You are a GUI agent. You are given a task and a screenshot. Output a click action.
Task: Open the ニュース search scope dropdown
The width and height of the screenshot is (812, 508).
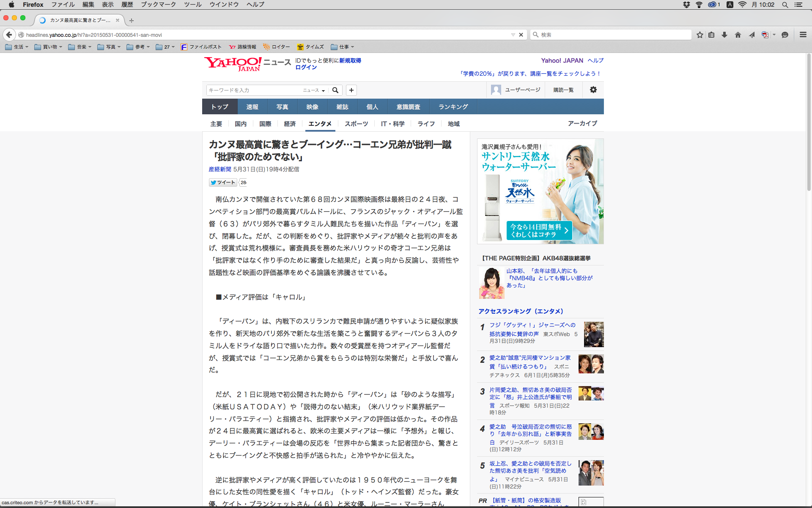pos(314,90)
